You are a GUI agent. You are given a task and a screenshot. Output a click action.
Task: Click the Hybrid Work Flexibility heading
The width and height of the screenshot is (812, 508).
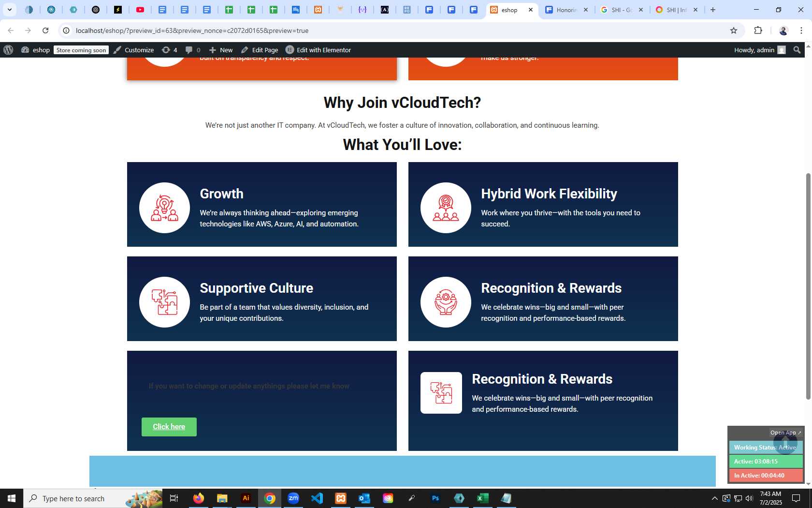pyautogui.click(x=549, y=194)
